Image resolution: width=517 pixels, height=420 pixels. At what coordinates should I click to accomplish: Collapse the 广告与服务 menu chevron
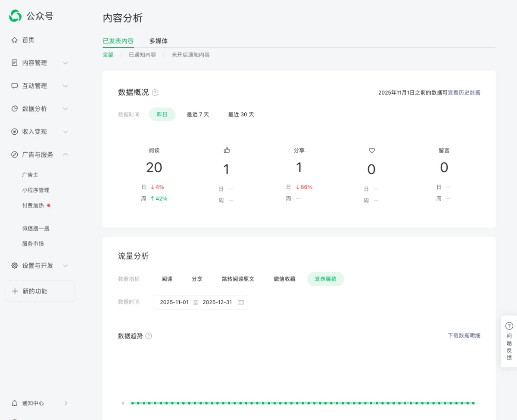point(65,154)
